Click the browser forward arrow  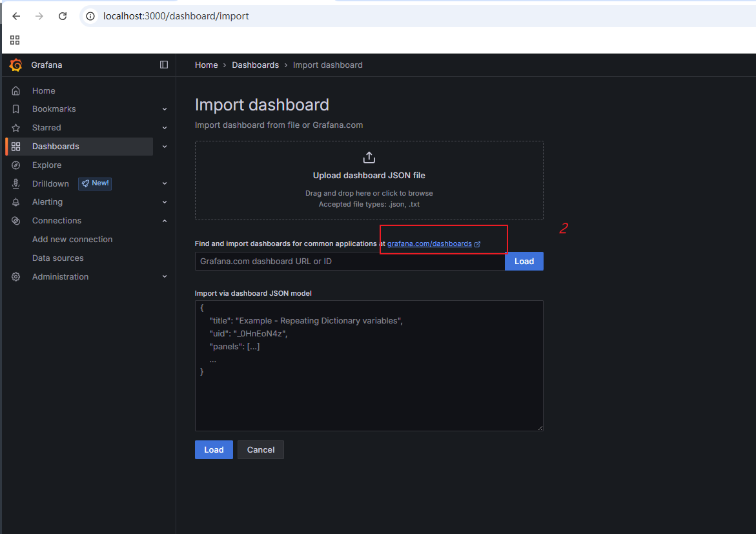[39, 16]
